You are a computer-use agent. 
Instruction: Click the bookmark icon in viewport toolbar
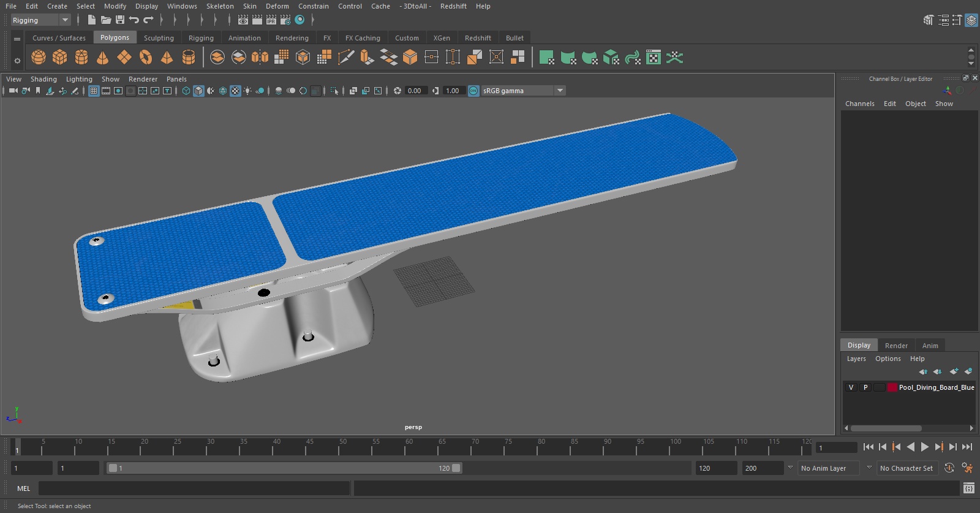coord(38,91)
